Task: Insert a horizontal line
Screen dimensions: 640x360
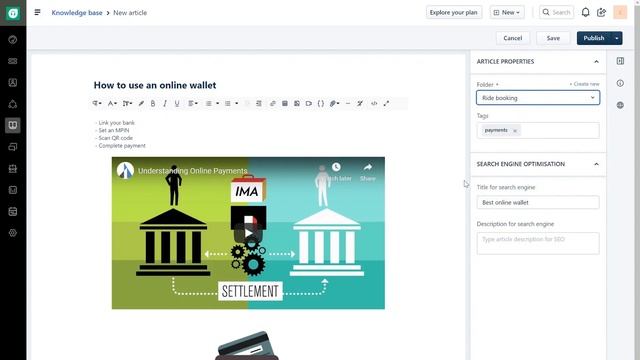Action: point(348,104)
